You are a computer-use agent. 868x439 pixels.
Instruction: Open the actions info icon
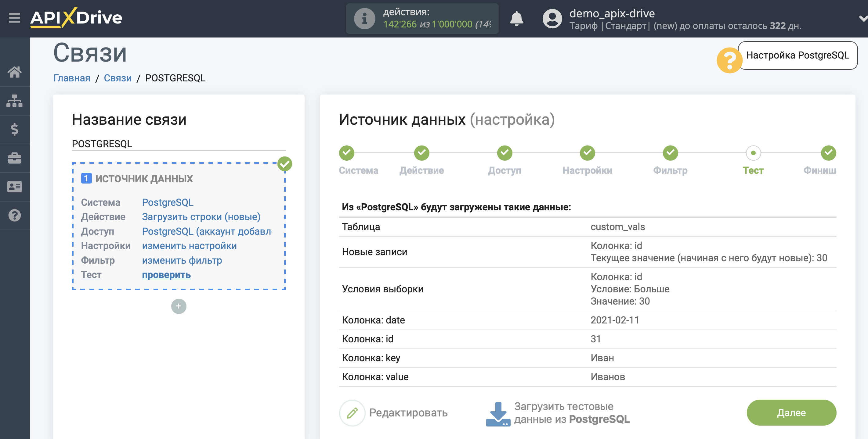364,19
